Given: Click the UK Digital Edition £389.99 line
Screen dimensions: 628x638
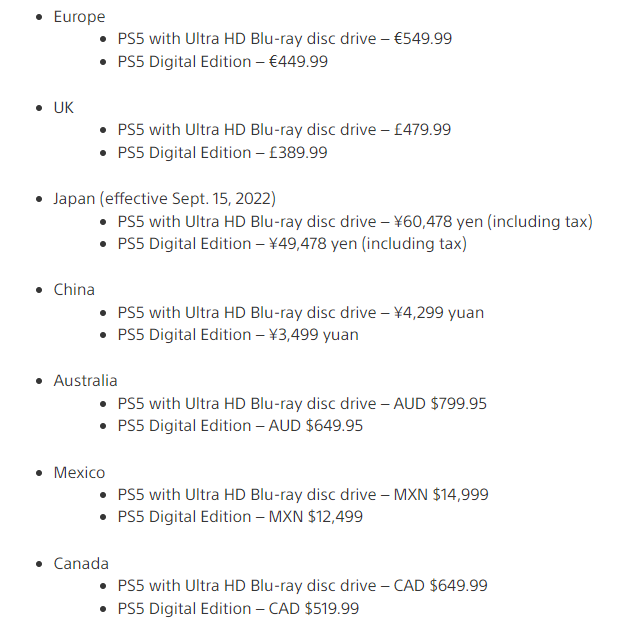Looking at the screenshot, I should (x=222, y=153).
